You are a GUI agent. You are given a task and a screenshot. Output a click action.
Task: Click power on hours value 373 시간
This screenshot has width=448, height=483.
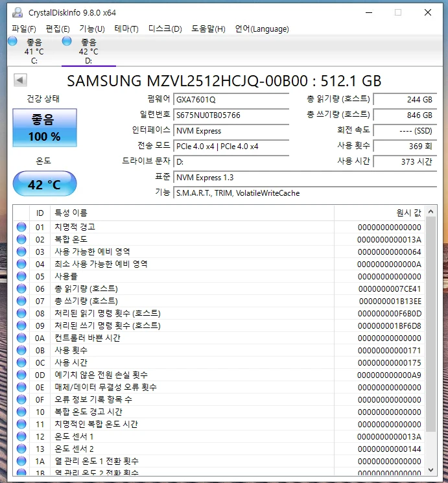[x=405, y=161]
